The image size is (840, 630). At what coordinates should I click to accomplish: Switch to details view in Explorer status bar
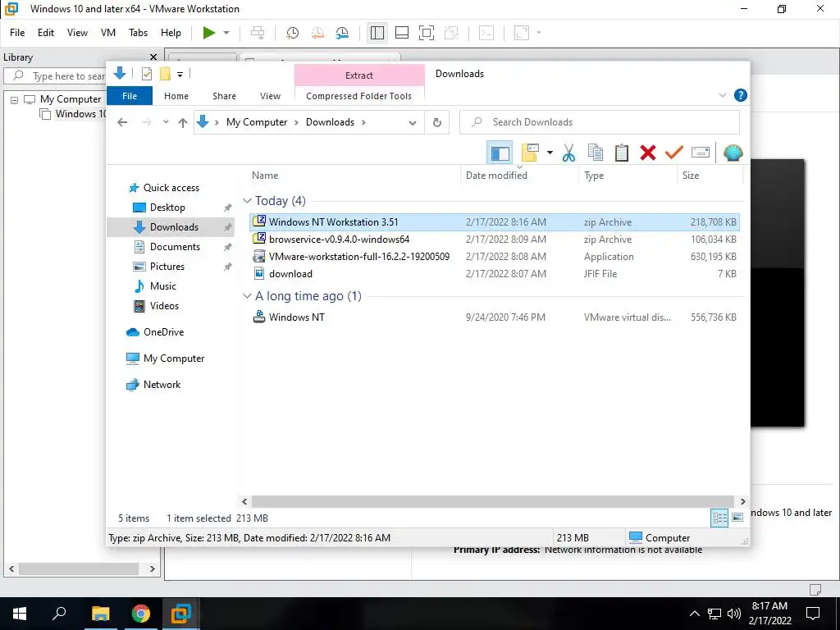point(719,518)
